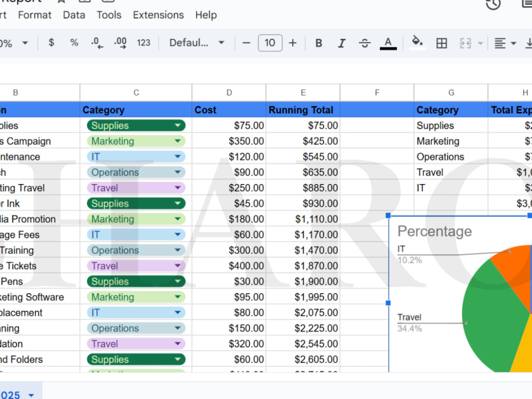The width and height of the screenshot is (532, 399).
Task: Decrease font size with minus button
Action: [246, 43]
